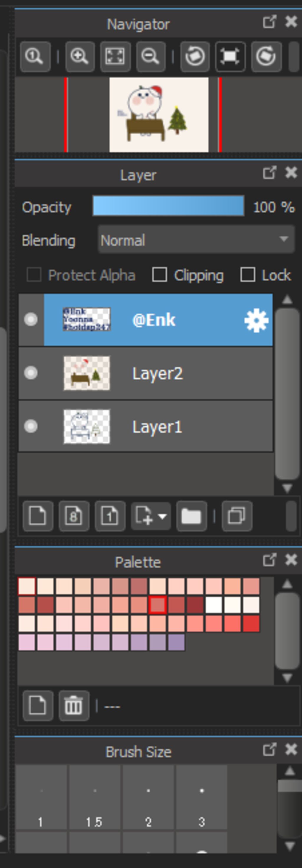Image resolution: width=302 pixels, height=868 pixels.
Task: Open the @Enk layer settings gear
Action: (x=256, y=320)
